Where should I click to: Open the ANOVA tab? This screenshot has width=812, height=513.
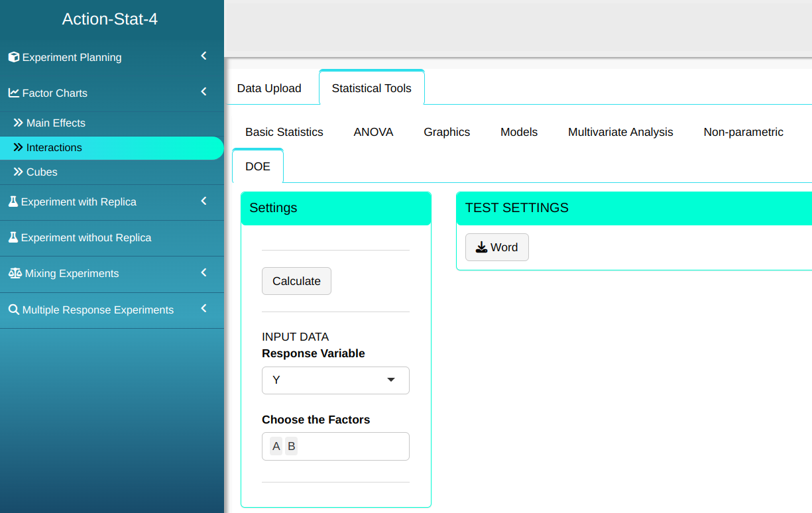pyautogui.click(x=373, y=132)
